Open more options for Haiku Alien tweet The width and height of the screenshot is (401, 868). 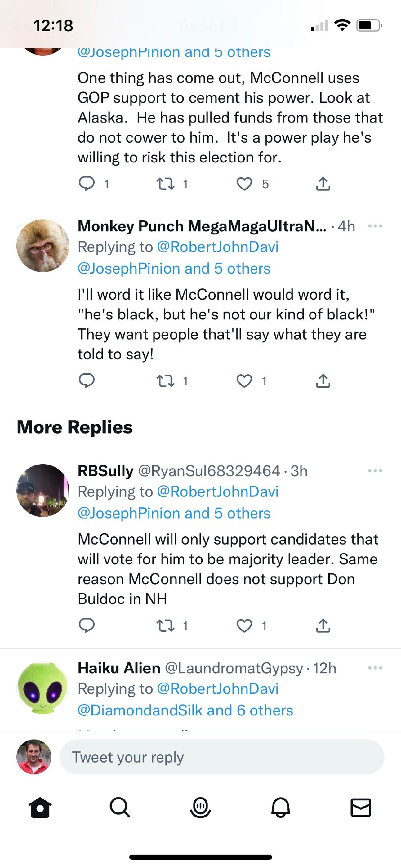[x=375, y=668]
